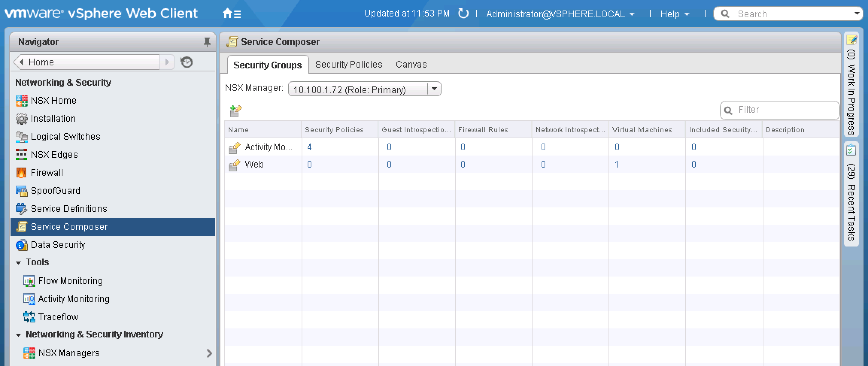The height and width of the screenshot is (366, 868).
Task: Open the home menu icon
Action: [231, 14]
